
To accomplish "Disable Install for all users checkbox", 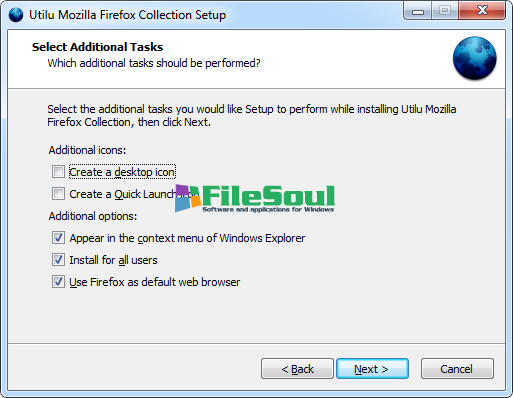I will click(58, 260).
